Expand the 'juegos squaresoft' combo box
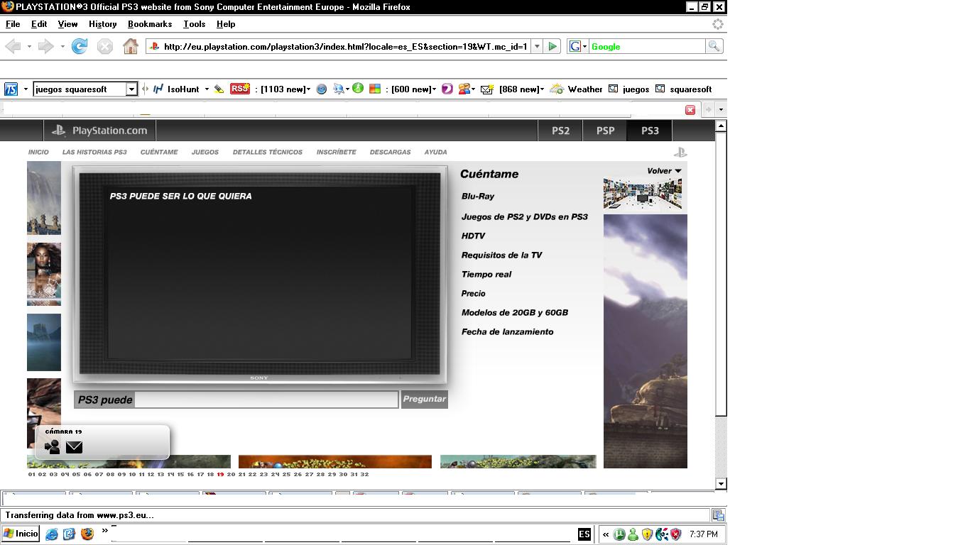 131,89
